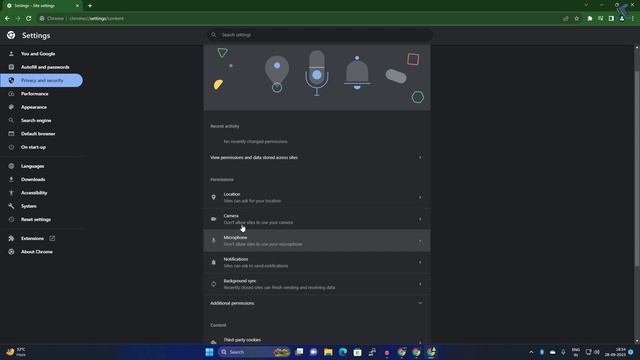Open the weather widget on taskbar
640x360 pixels.
tap(16, 352)
